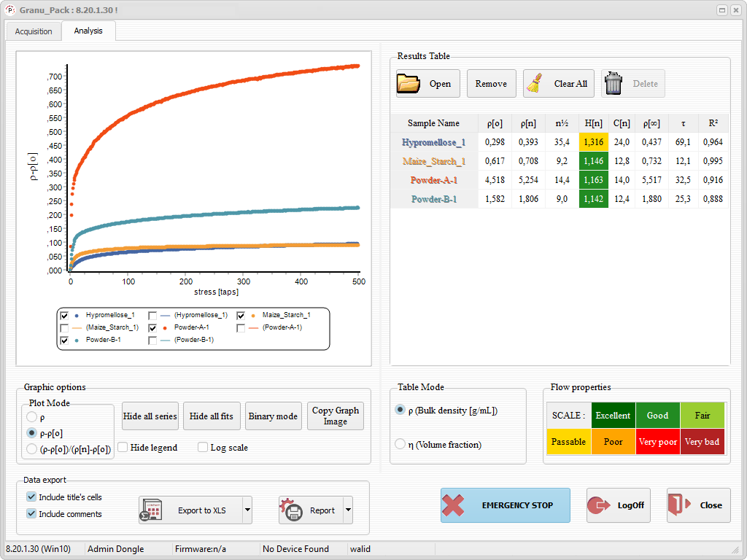Screen dimensions: 747x560
Task: Enable the Log scale option
Action: coord(203,447)
